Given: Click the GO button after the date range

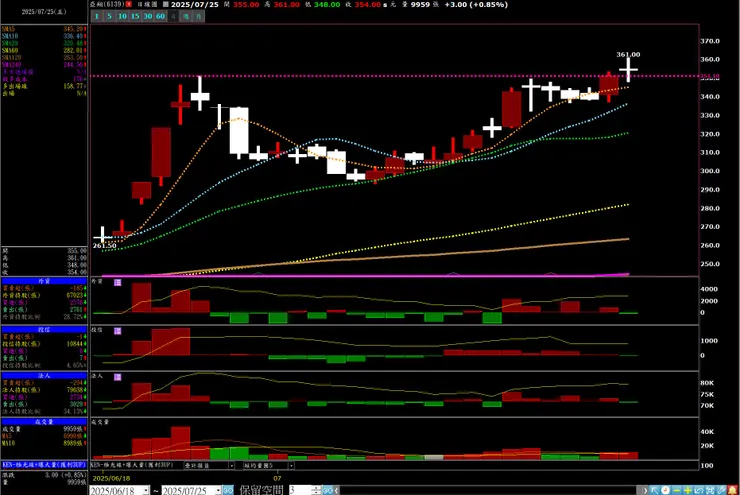Looking at the screenshot, I should [228, 491].
